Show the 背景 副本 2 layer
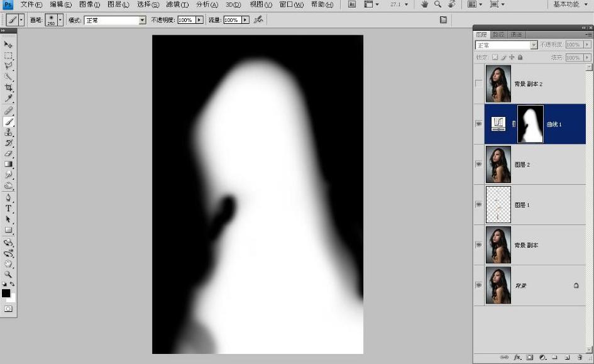 click(x=479, y=84)
